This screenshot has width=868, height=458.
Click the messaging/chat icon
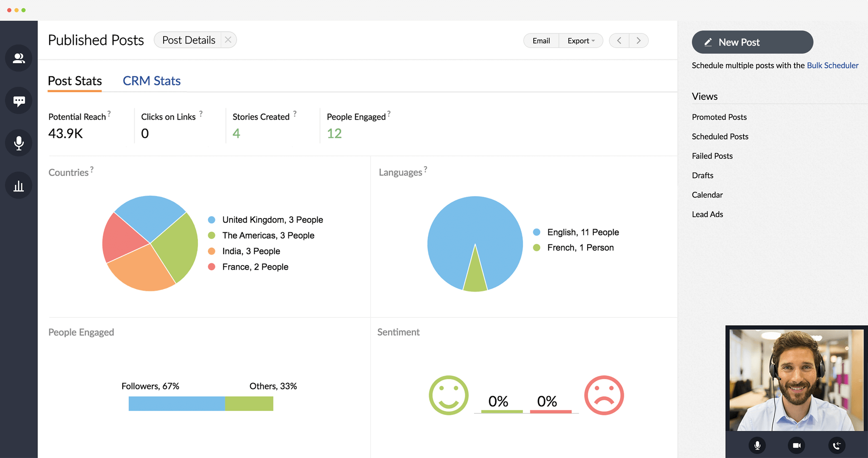pyautogui.click(x=18, y=99)
